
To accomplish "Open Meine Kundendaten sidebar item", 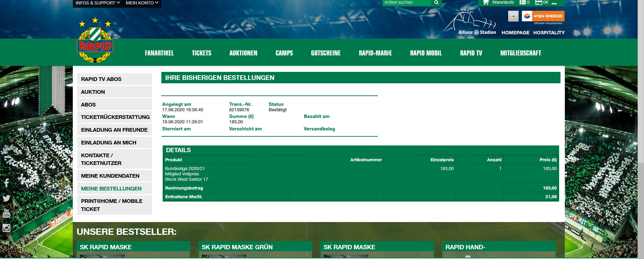I will pos(114,176).
